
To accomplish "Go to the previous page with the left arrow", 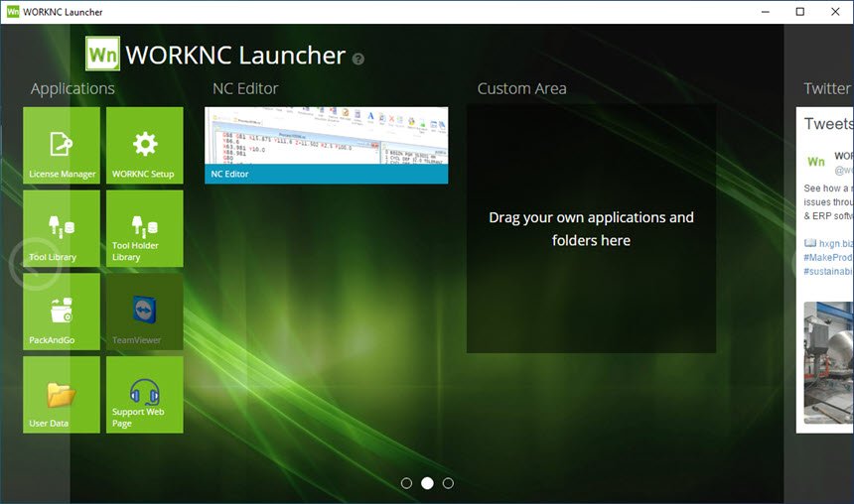I will (35, 264).
